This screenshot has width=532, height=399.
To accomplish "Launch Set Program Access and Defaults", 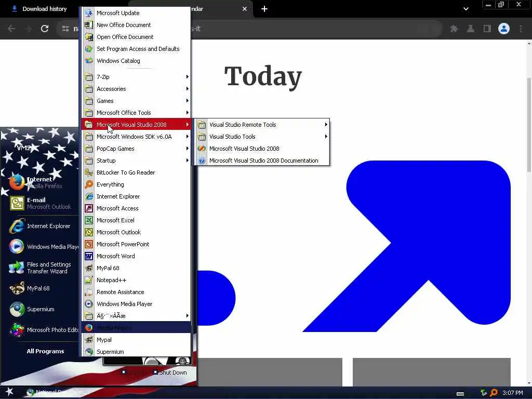I will (136, 49).
